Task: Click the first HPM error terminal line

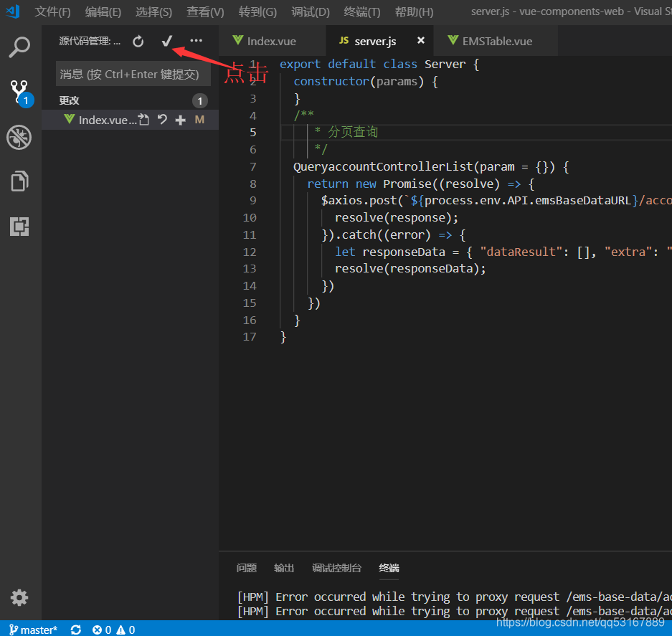Action: click(455, 597)
